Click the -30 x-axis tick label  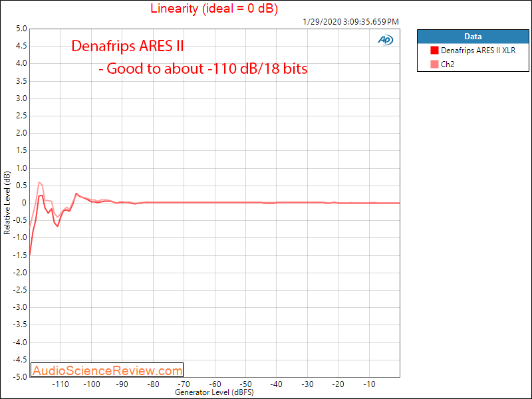[307, 384]
